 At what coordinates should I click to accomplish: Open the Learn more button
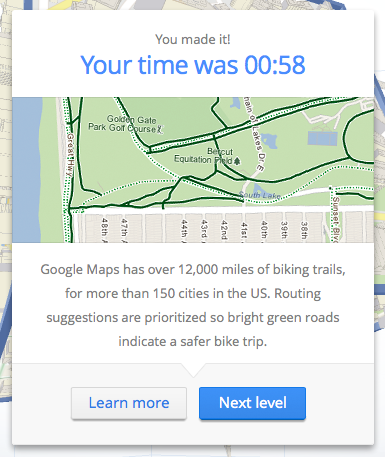[129, 403]
